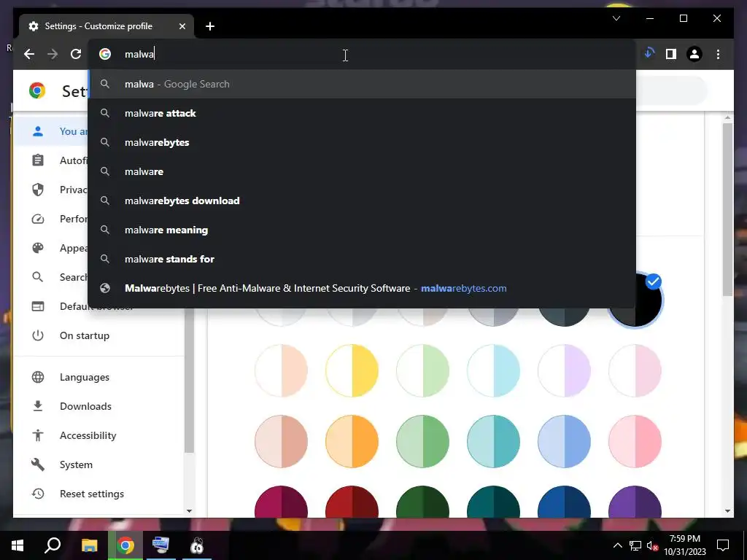Viewport: 747px width, 560px height.
Task: Pick the white and peach theme swatch
Action: (281, 370)
